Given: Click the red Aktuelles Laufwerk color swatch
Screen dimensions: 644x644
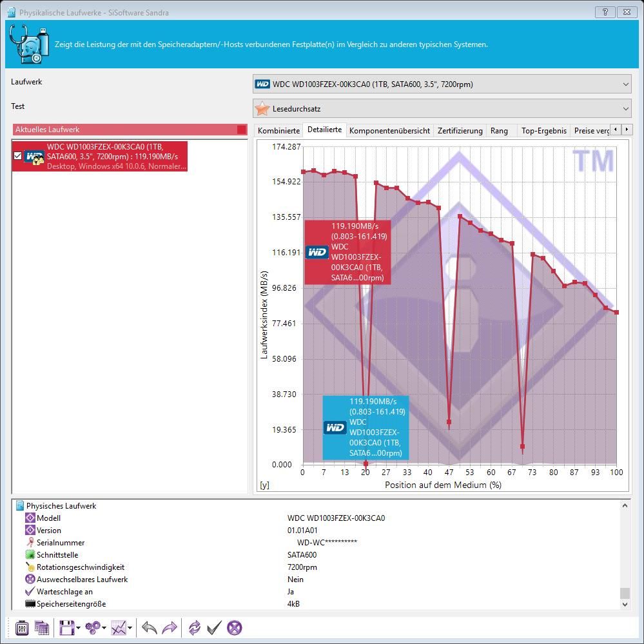Looking at the screenshot, I should (242, 130).
